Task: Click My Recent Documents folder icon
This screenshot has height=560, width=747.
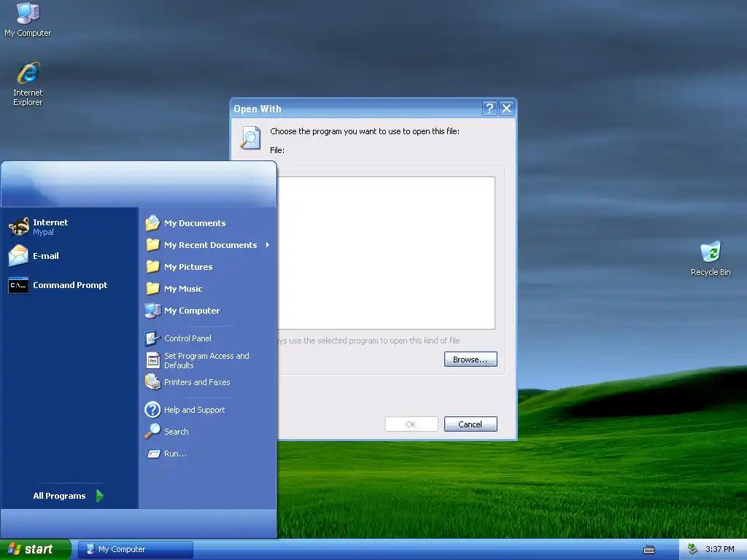Action: [152, 245]
